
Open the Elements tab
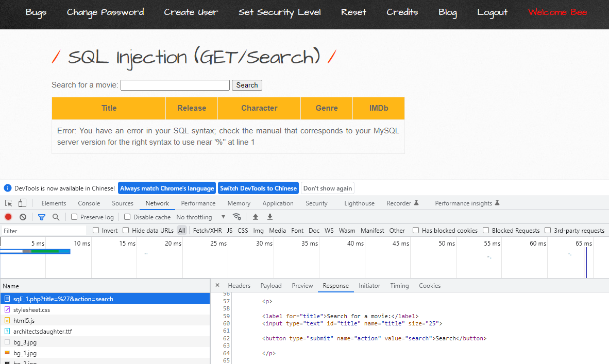pos(54,203)
